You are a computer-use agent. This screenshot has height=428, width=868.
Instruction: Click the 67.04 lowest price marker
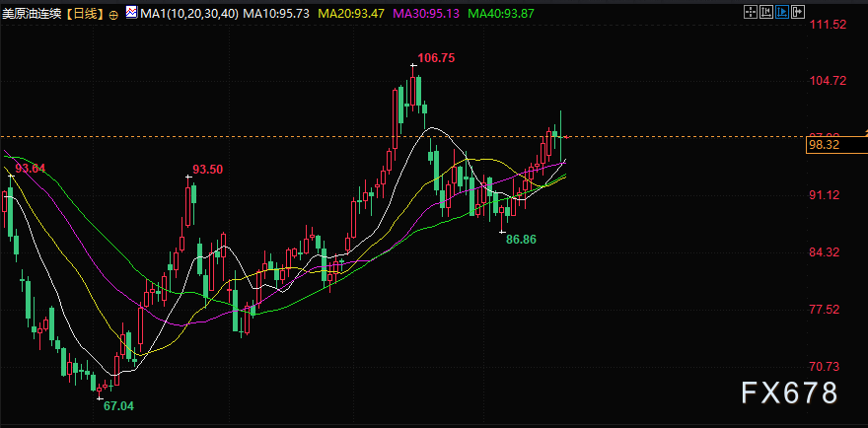119,406
